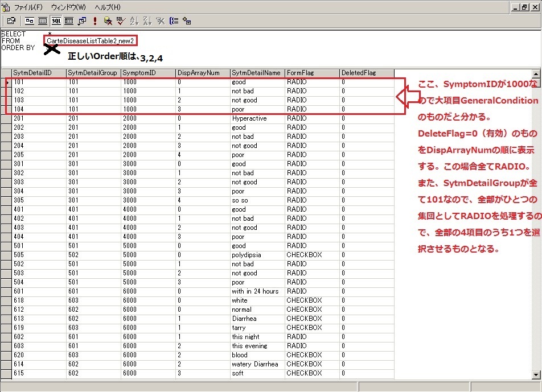The width and height of the screenshot is (542, 392).
Task: Click the scroll-down arrow of results grid
Action: point(536,374)
